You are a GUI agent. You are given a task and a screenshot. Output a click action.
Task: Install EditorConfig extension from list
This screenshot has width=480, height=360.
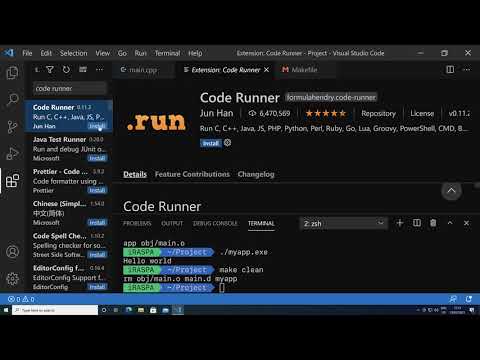(x=97, y=287)
